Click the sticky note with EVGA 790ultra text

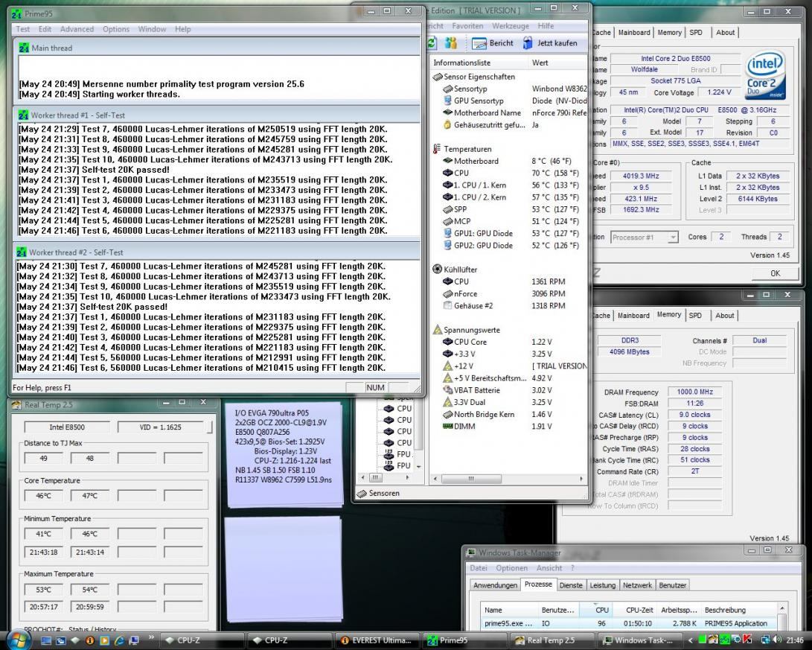click(284, 455)
